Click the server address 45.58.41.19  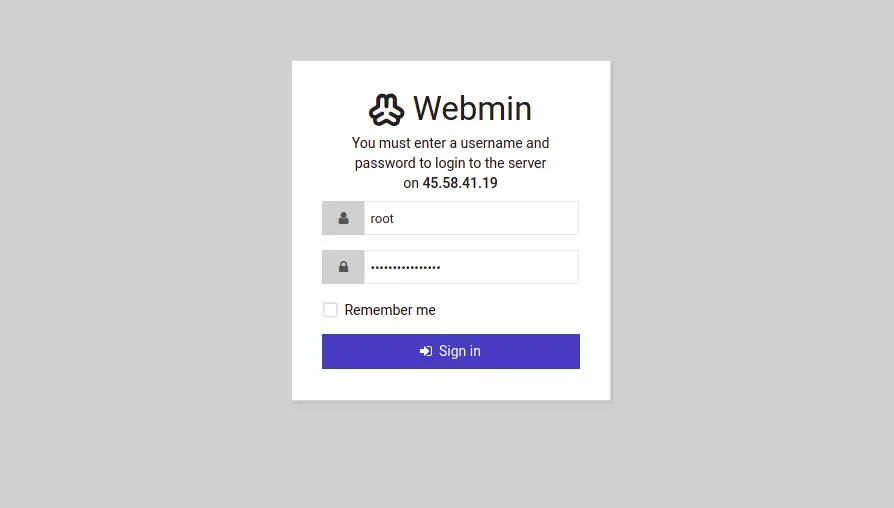[460, 183]
